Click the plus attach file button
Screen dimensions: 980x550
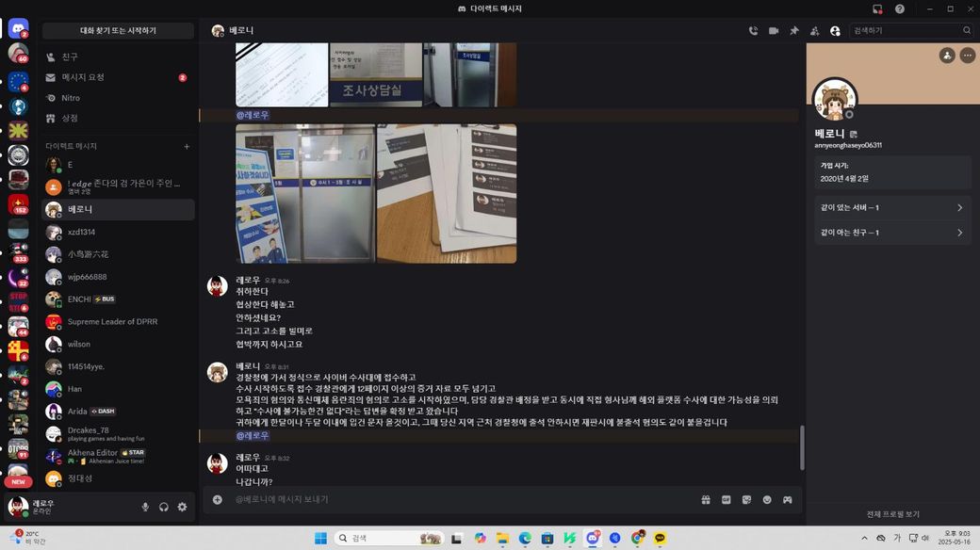218,499
